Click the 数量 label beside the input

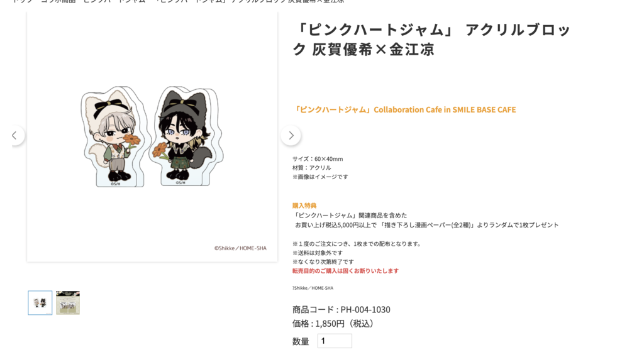[x=301, y=341]
